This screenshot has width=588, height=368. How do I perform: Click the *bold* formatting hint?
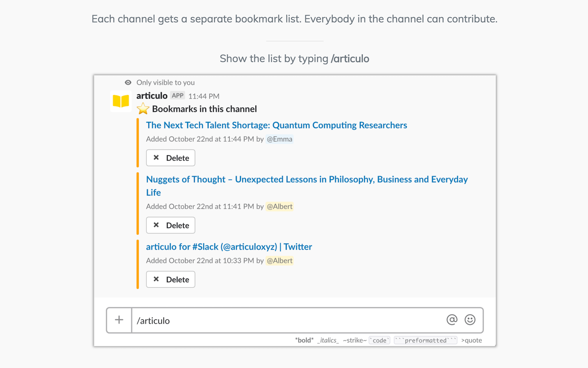pos(304,340)
